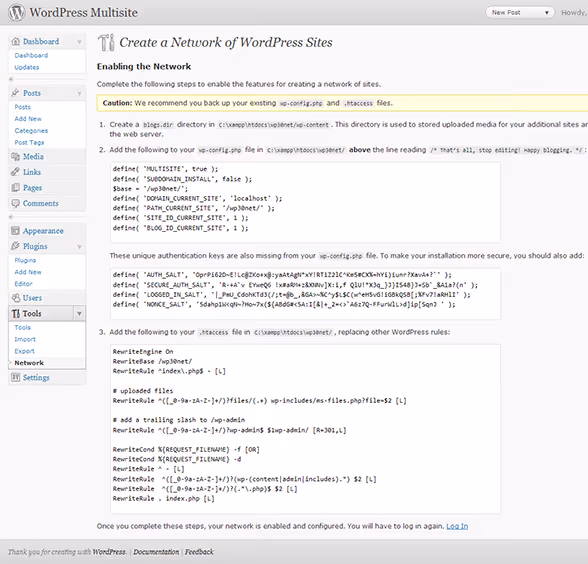The image size is (588, 564).
Task: Collapse the Plugins menu arrow
Action: coord(79,246)
